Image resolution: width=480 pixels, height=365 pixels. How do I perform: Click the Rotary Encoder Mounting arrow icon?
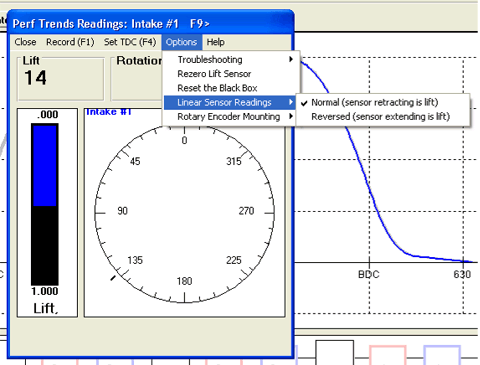coord(291,116)
